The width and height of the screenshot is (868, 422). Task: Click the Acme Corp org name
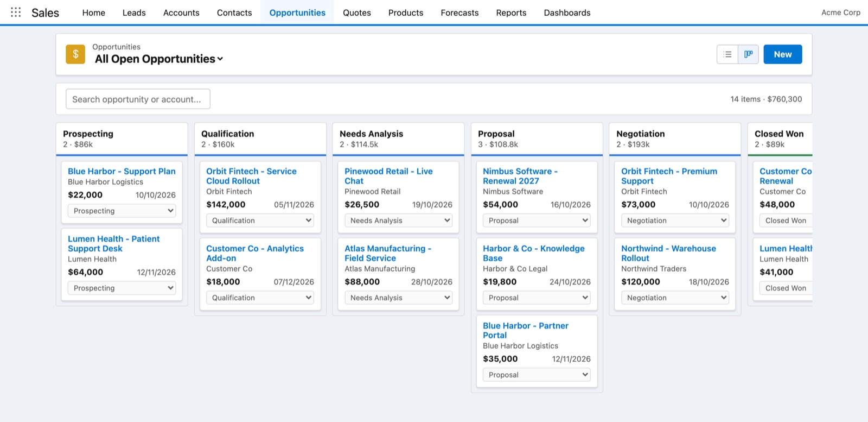pyautogui.click(x=840, y=12)
